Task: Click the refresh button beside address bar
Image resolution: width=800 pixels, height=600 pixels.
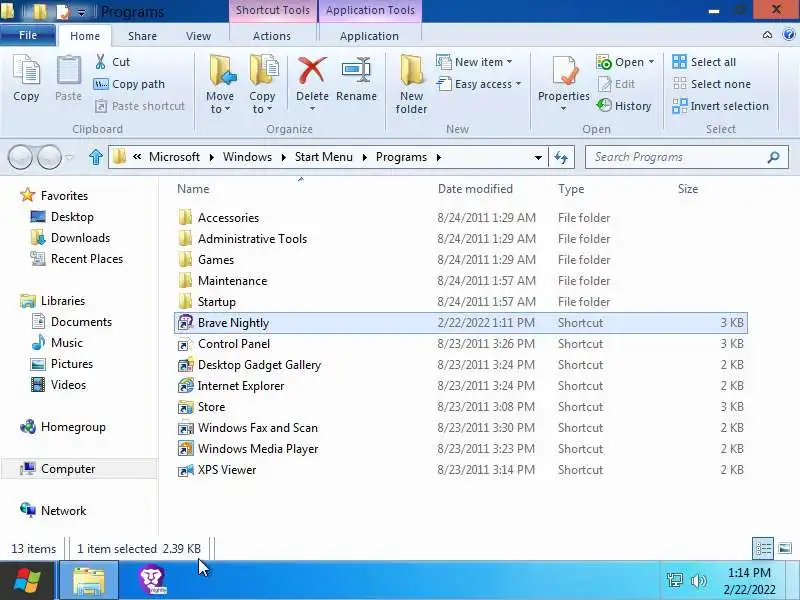Action: [561, 157]
